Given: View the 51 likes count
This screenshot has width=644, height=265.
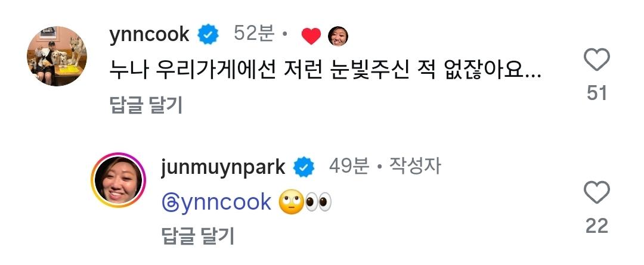Looking at the screenshot, I should (597, 93).
